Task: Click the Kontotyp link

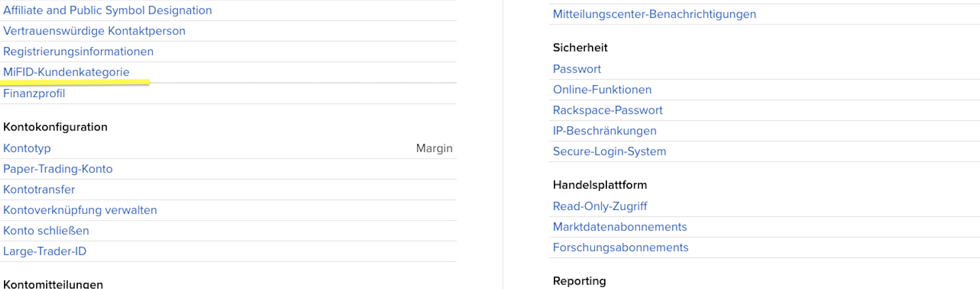Action: click(x=27, y=149)
